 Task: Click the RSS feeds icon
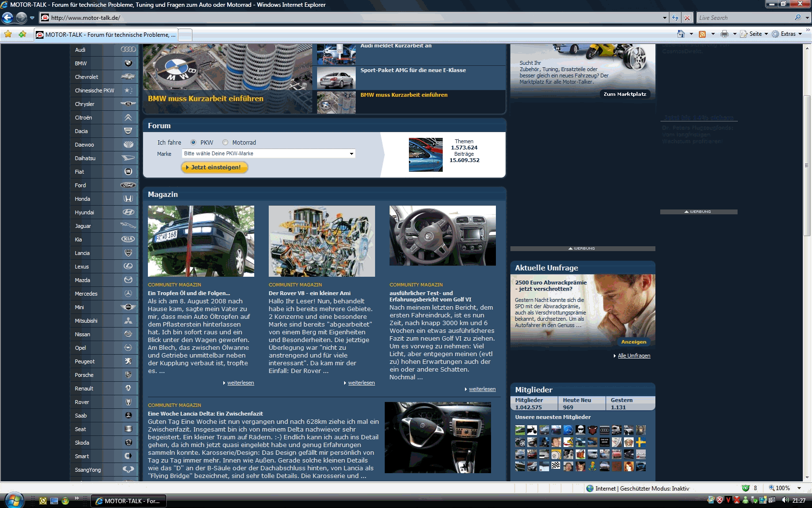pyautogui.click(x=702, y=34)
